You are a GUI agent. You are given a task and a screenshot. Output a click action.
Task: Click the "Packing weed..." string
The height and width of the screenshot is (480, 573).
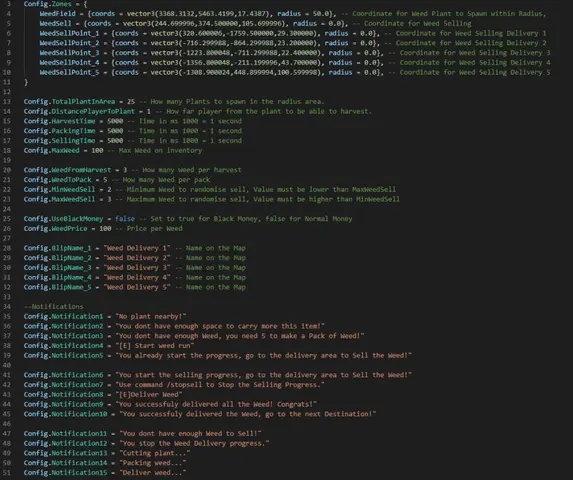pyautogui.click(x=153, y=463)
